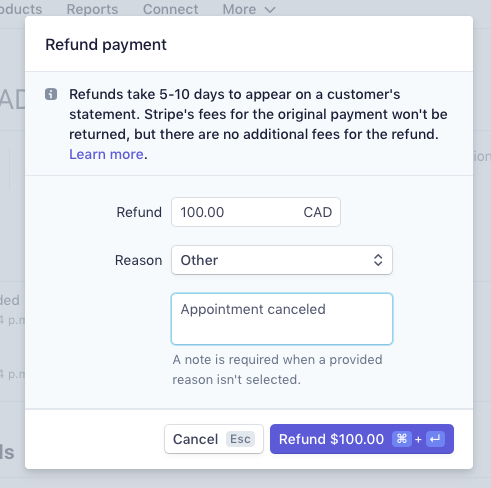
Task: Switch to the Connect tab
Action: (170, 9)
